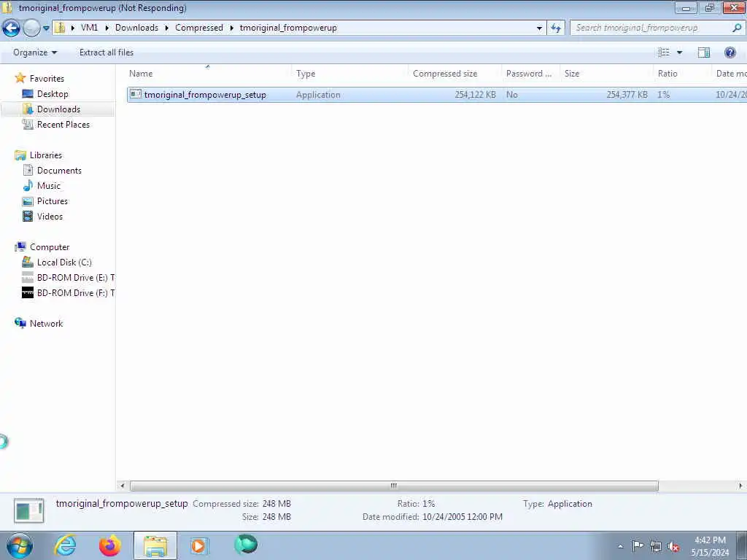The height and width of the screenshot is (560, 747).
Task: Open Local Disk (C:)
Action: (64, 262)
